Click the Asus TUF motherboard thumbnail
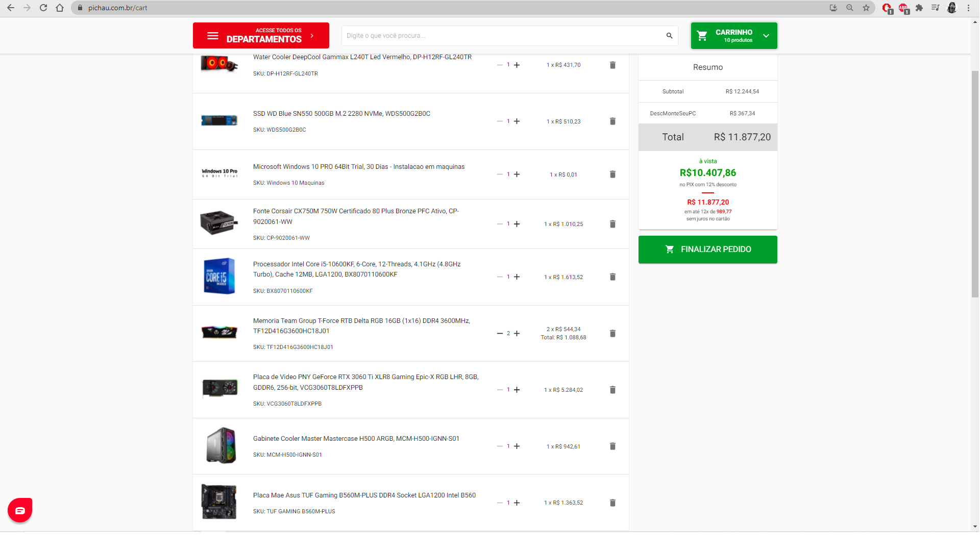Screen dimensions: 980x551 coord(219,502)
